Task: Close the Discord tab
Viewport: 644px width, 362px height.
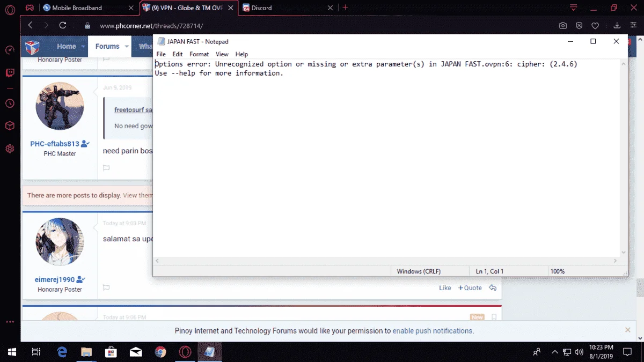Action: pyautogui.click(x=330, y=8)
